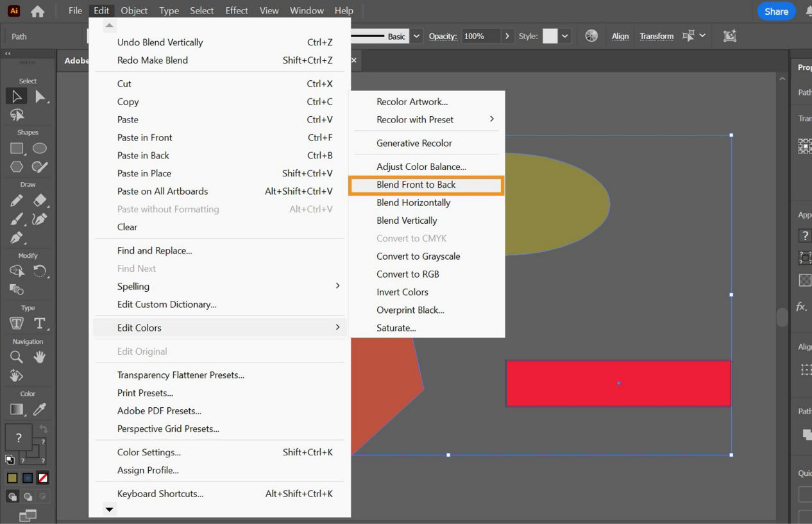Open Transform from the control bar
The height and width of the screenshot is (524, 812).
tap(656, 36)
